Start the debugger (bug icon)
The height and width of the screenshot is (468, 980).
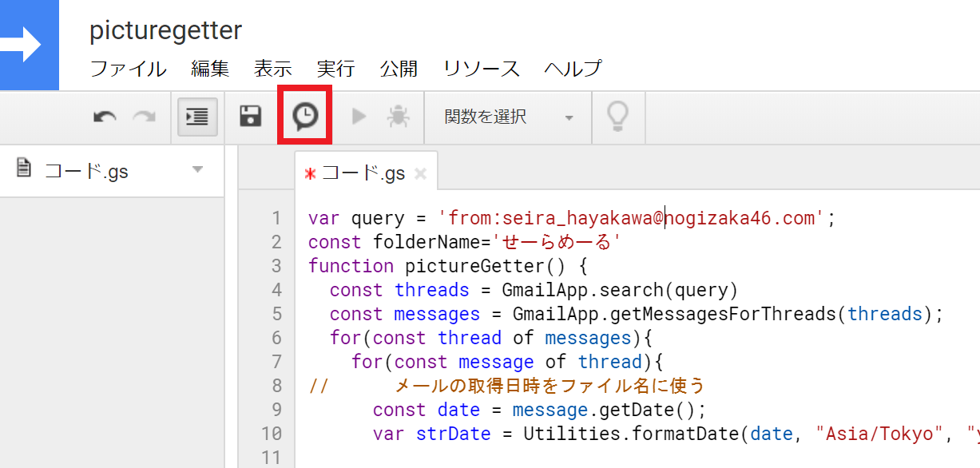(x=398, y=115)
